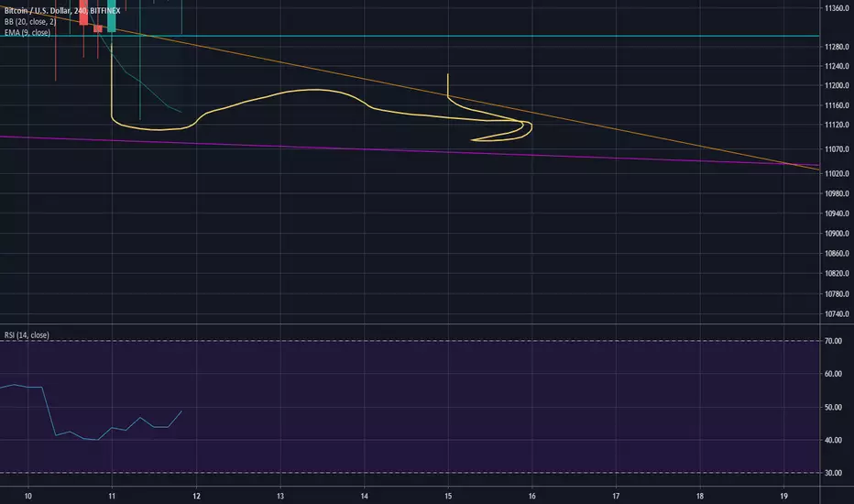
Task: Click the 10980.0 price axis label
Action: pos(837,193)
